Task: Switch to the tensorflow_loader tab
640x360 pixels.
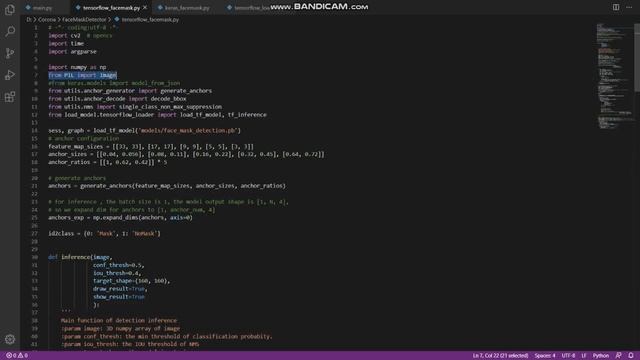Action: (x=252, y=8)
